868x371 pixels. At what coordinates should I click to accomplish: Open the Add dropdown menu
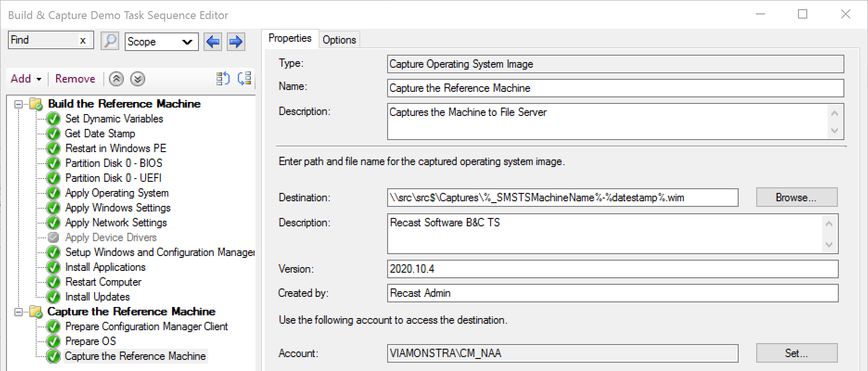pyautogui.click(x=26, y=79)
